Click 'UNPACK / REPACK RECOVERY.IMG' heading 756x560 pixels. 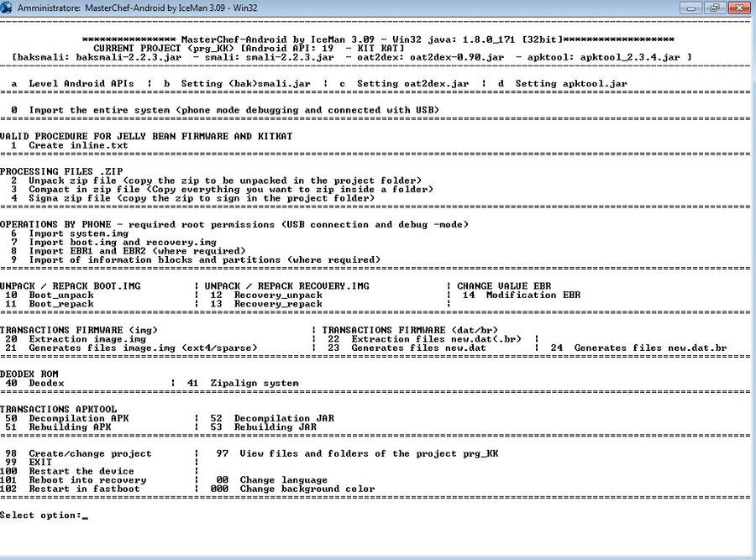tap(287, 285)
